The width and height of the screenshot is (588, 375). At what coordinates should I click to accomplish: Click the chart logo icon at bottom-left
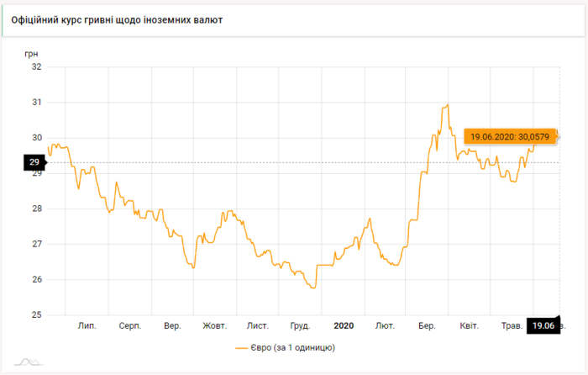click(x=30, y=361)
